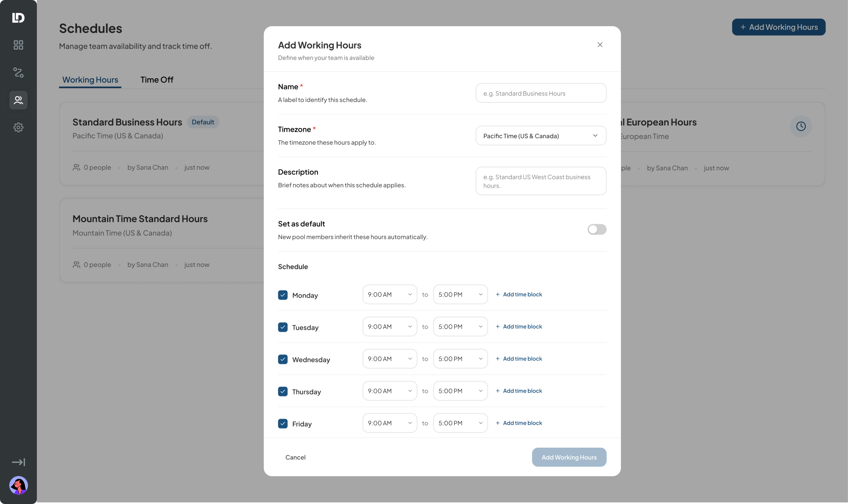Uncheck the Wednesday checkbox
This screenshot has width=848, height=504.
[x=283, y=359]
